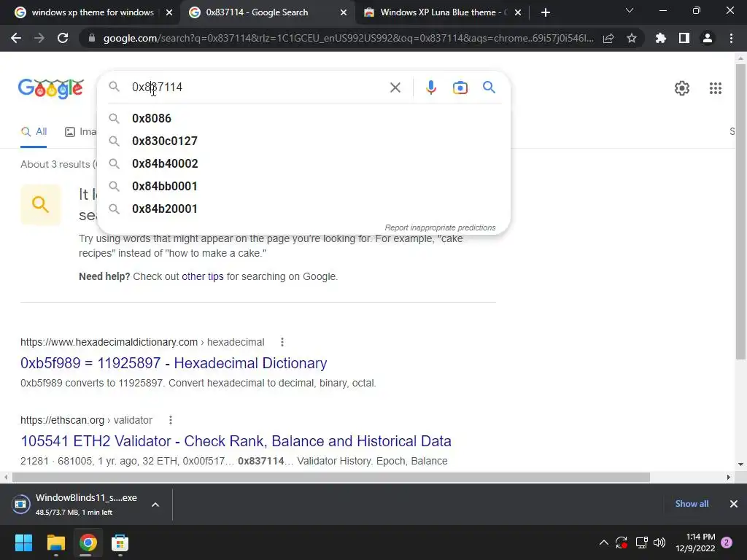Close the downloads bar
Screen dimensions: 747x560
click(734, 504)
